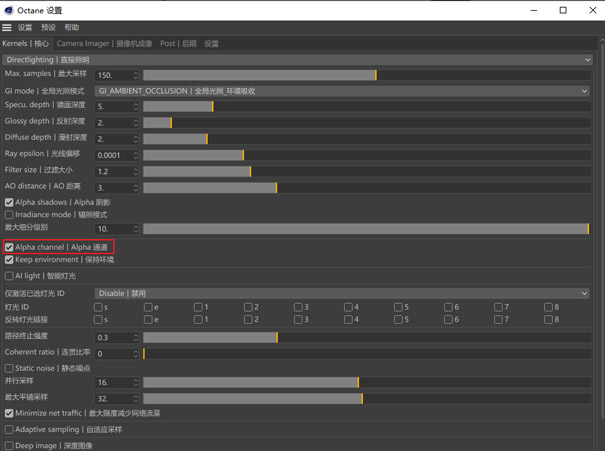
Task: Enable the Deep image checkbox
Action: [9, 446]
